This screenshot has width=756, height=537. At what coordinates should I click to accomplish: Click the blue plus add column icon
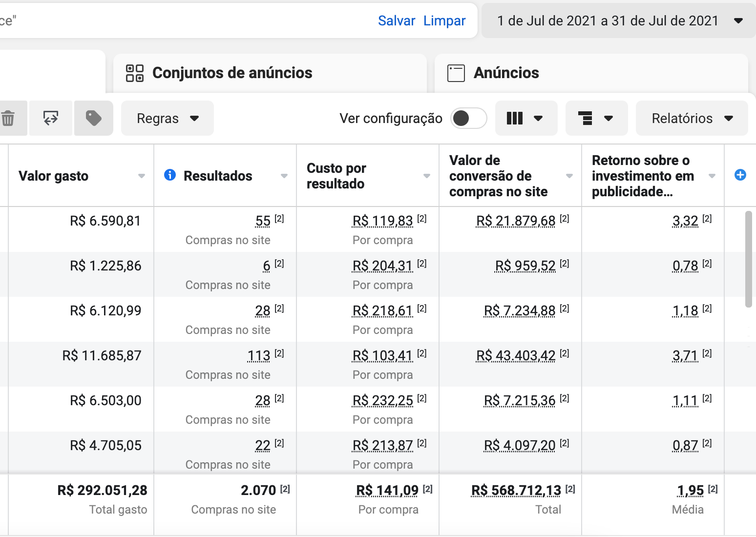click(740, 175)
